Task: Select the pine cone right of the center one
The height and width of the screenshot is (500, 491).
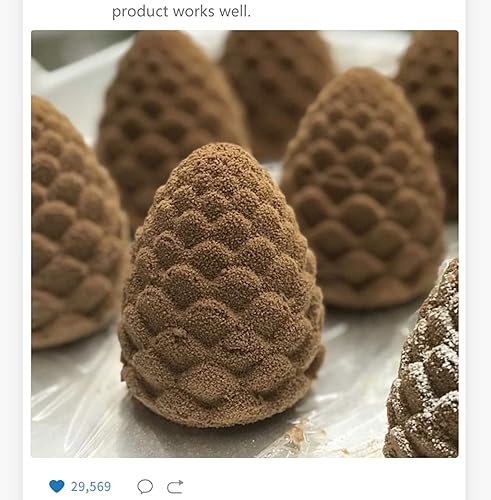Action: [363, 190]
